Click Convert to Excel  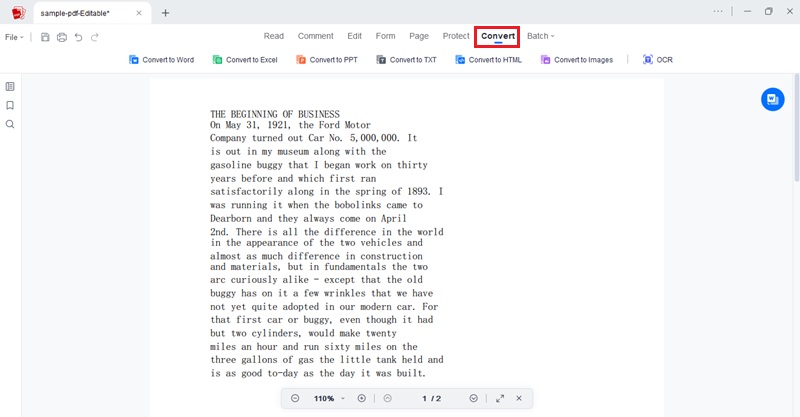point(245,60)
